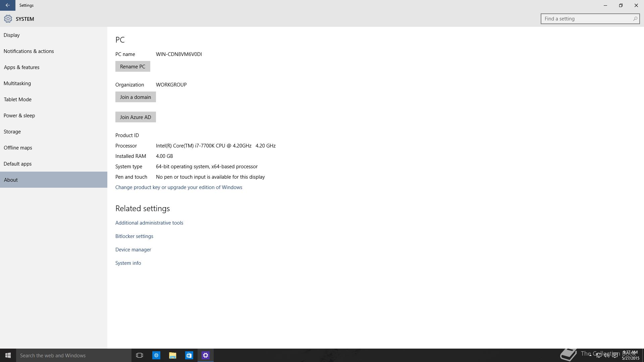Click the WORKGROUP organization value
This screenshot has height=362, width=644.
click(171, 85)
